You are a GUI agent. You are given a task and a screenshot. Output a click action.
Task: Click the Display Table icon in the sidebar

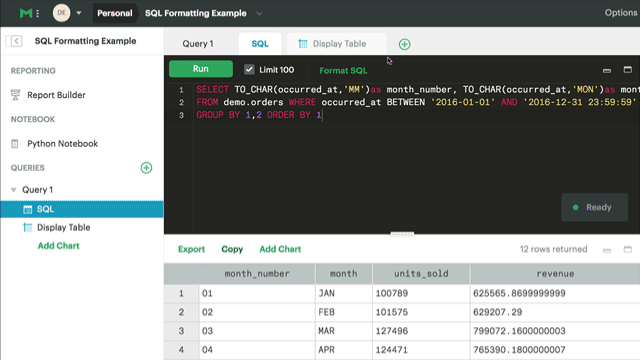27,227
